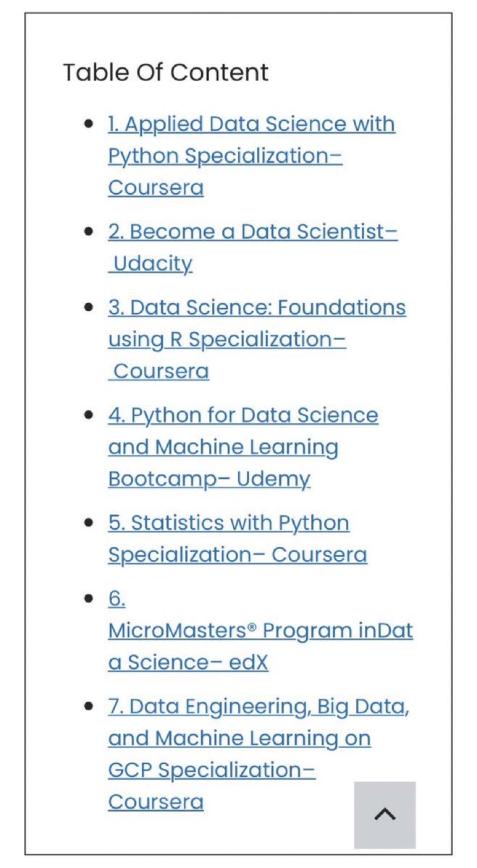Click the Table Of Content heading

pos(166,72)
